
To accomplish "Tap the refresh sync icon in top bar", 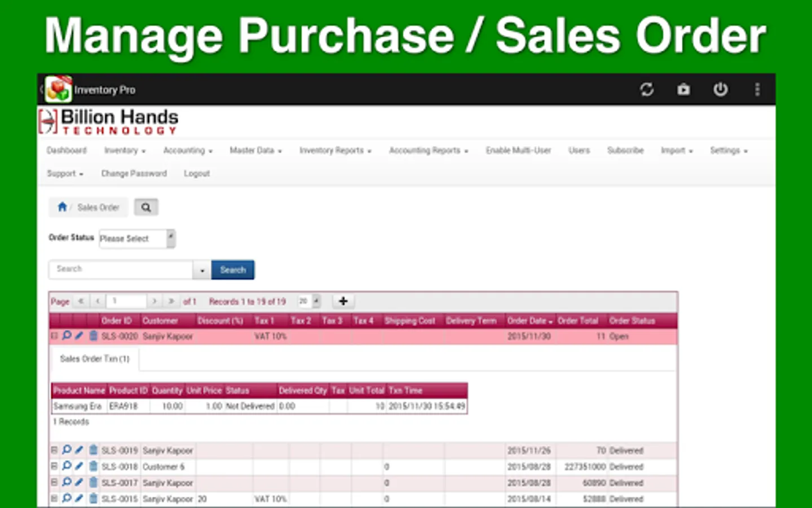I will 647,89.
